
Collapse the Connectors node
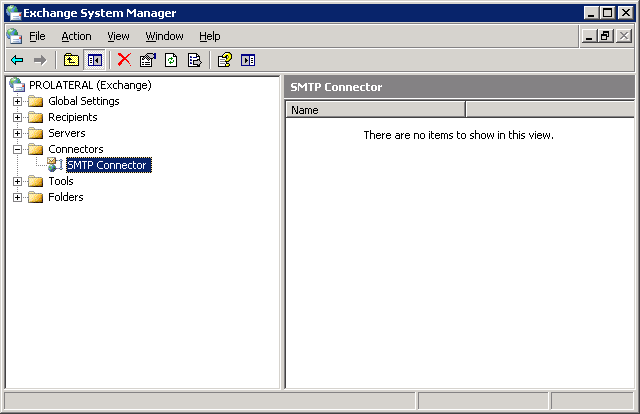coord(17,149)
